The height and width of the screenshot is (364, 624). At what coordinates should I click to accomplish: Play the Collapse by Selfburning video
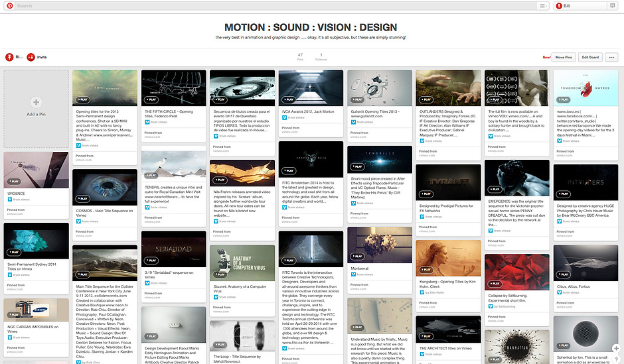(495, 284)
